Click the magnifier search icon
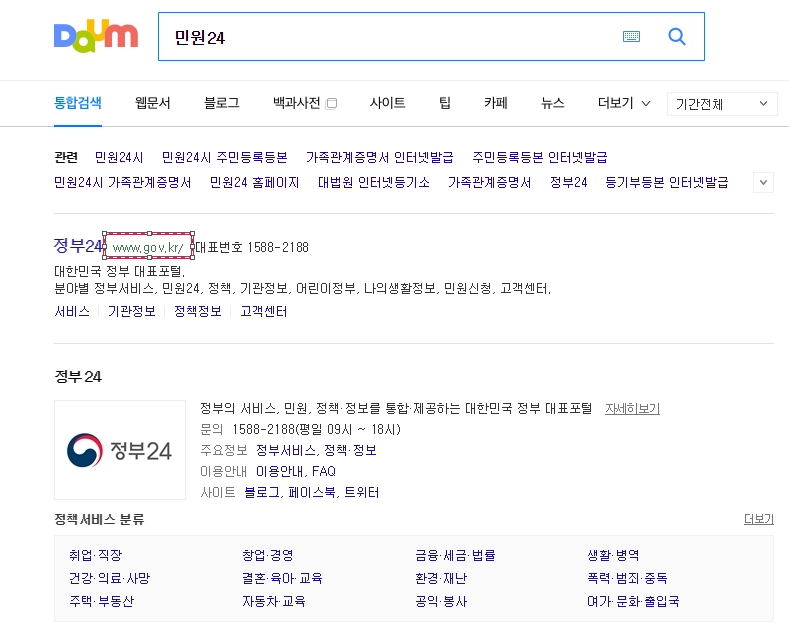789x634 pixels. (677, 36)
